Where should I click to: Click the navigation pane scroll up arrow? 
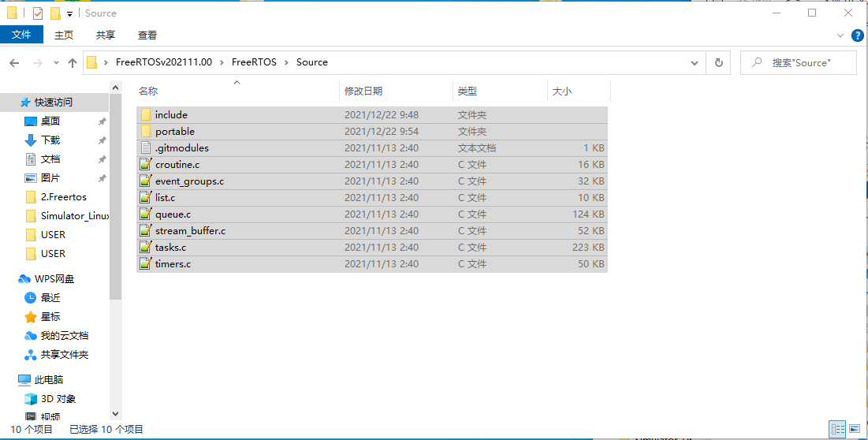click(x=115, y=88)
